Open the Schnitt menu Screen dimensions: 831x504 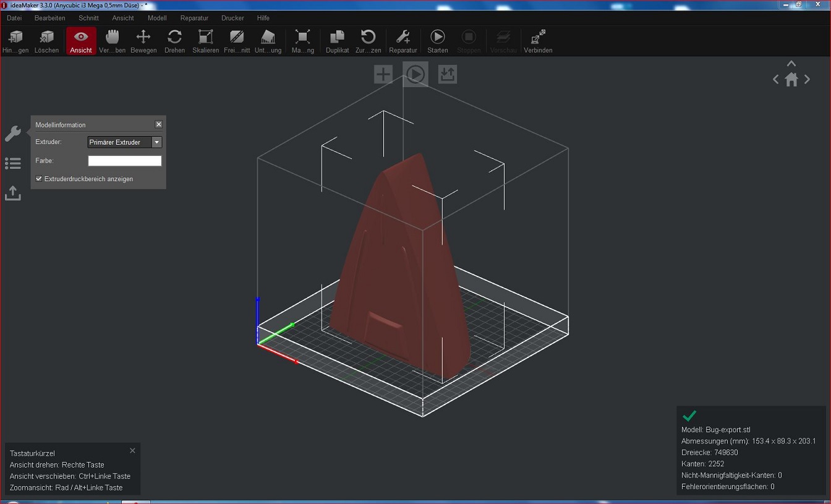click(x=88, y=18)
